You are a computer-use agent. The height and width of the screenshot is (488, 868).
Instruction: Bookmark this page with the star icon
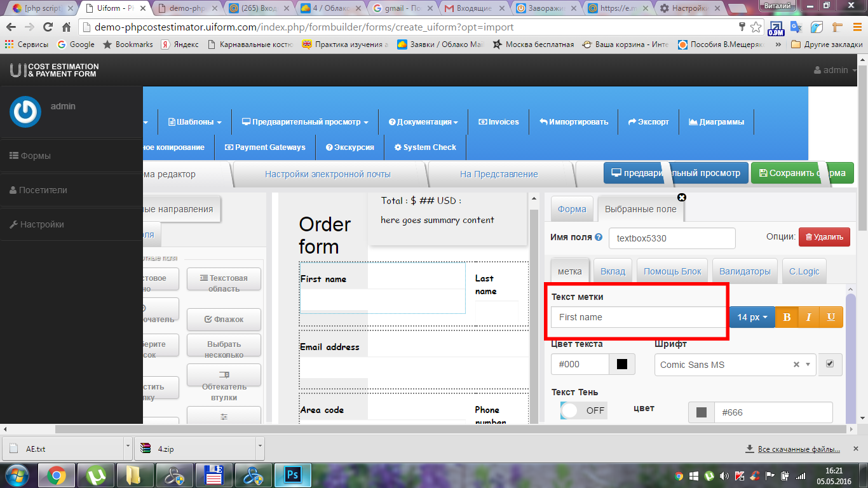point(756,27)
